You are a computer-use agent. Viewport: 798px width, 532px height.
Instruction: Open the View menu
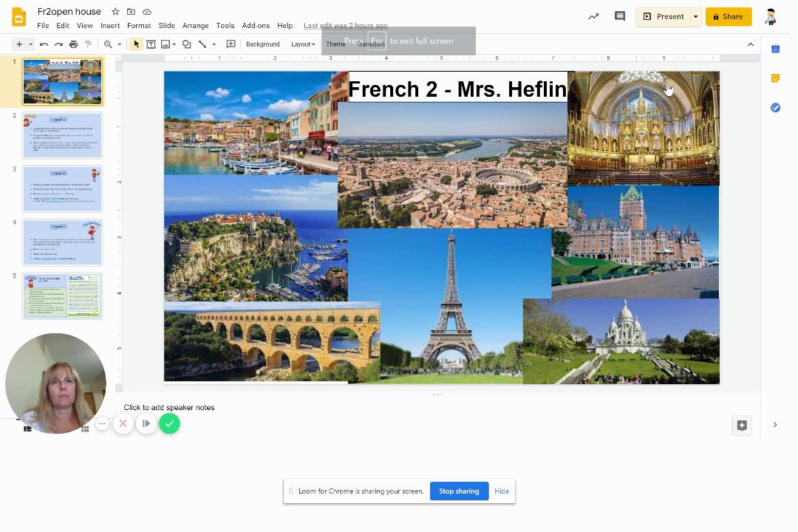84,25
